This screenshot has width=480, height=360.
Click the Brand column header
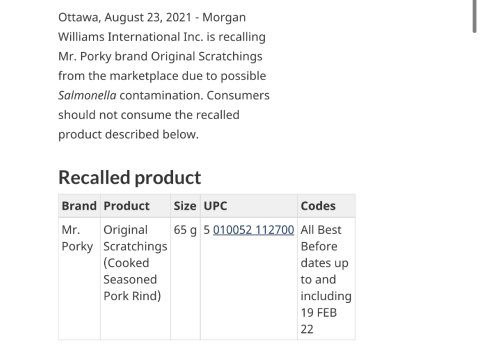click(79, 206)
